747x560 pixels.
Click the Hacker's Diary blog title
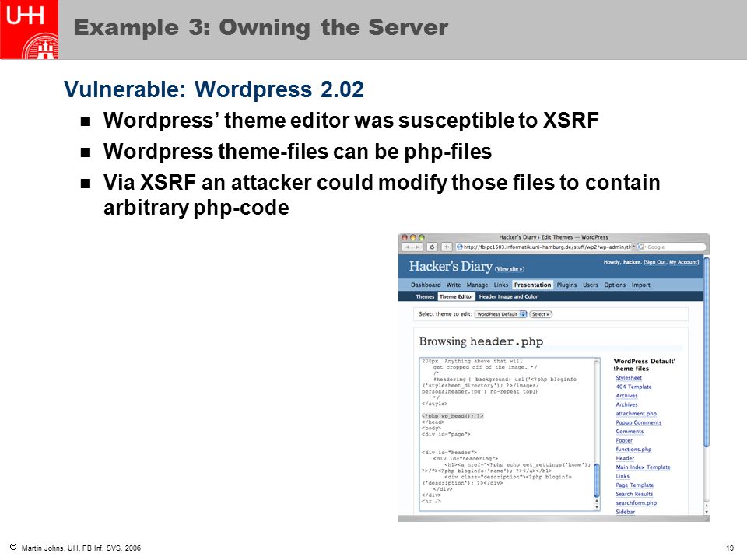point(451,267)
